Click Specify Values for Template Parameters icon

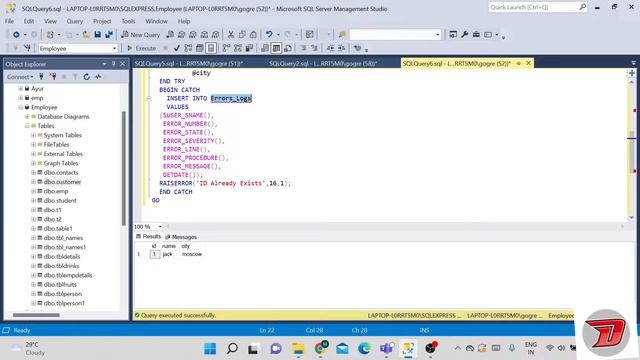tap(358, 48)
